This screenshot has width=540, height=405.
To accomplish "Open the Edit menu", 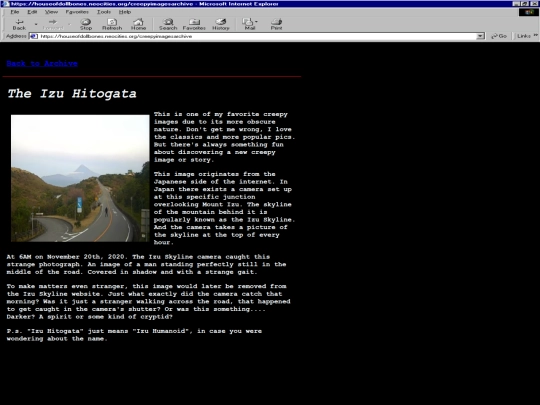I will tap(32, 12).
